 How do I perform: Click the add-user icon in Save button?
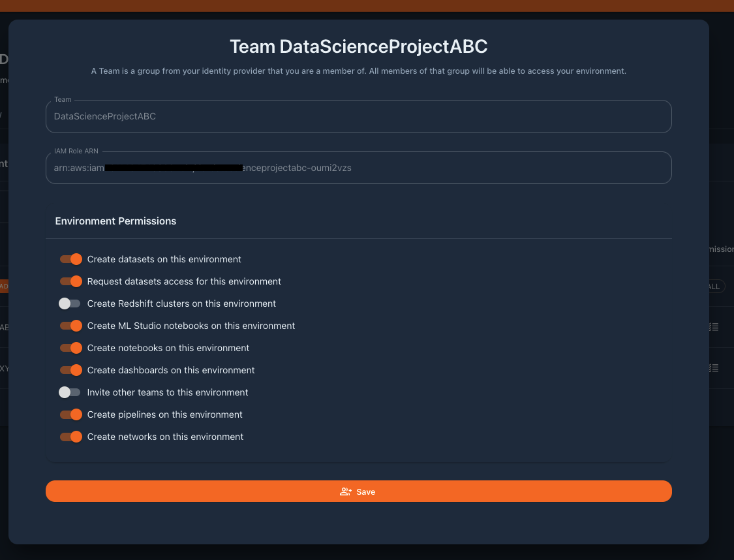(x=345, y=491)
